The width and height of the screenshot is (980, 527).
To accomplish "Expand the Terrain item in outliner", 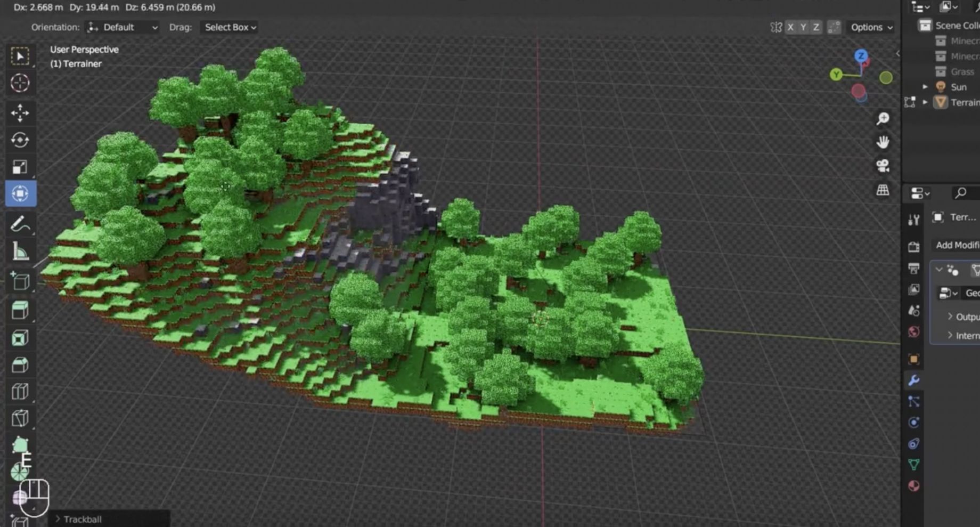I will click(x=925, y=102).
